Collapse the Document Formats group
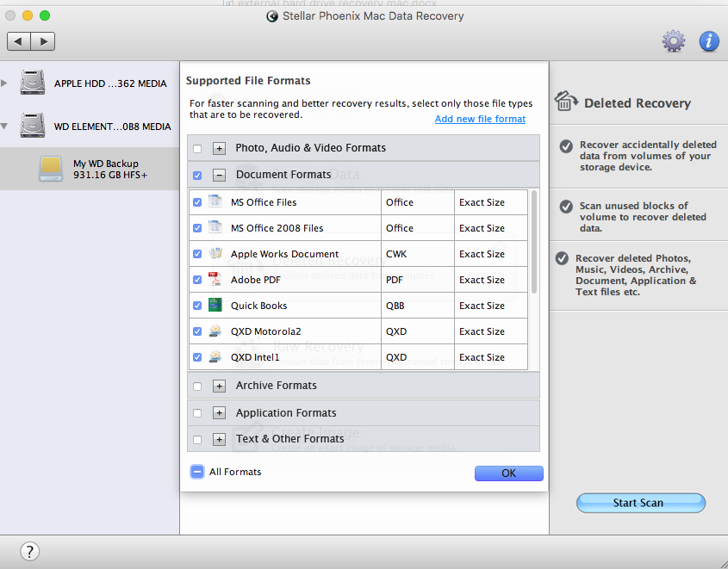The image size is (728, 569). click(219, 175)
